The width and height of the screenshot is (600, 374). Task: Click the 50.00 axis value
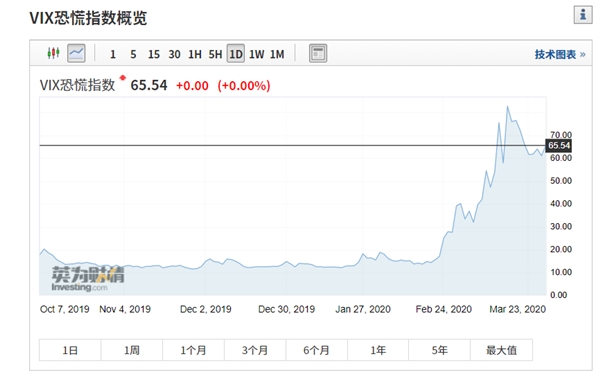[561, 181]
